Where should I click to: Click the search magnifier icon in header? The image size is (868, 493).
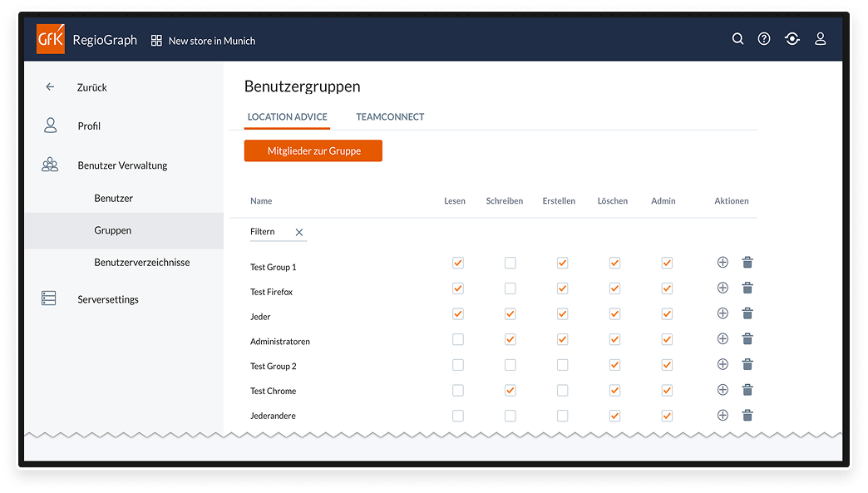(x=737, y=39)
